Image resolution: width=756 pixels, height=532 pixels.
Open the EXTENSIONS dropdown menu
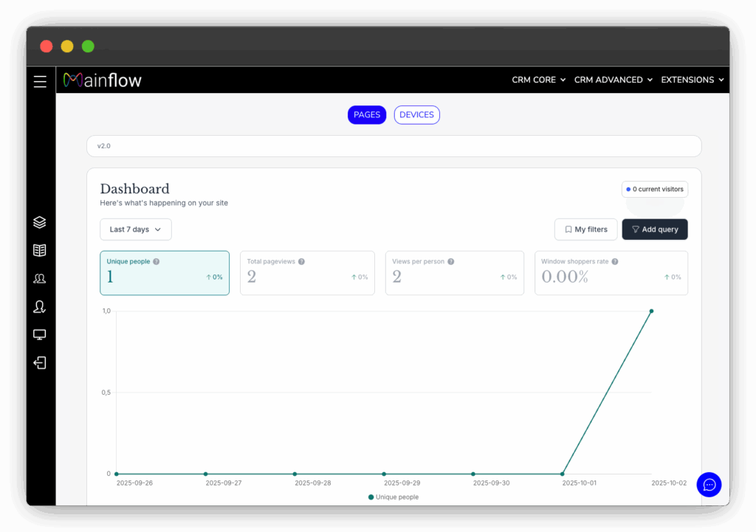click(692, 80)
